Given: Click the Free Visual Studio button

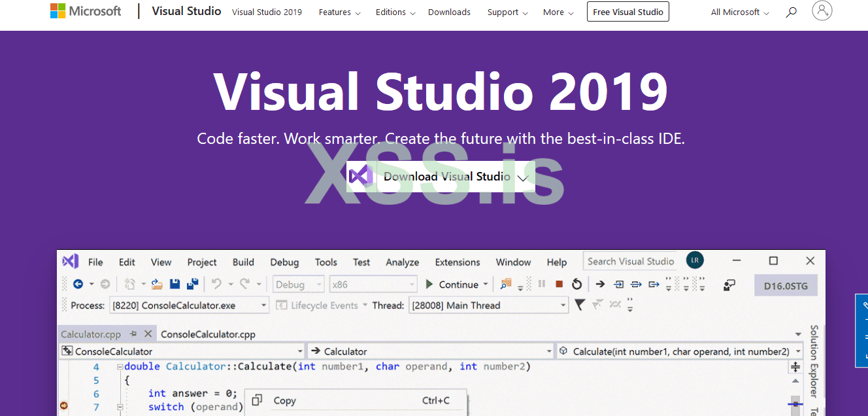Looking at the screenshot, I should pyautogui.click(x=627, y=12).
